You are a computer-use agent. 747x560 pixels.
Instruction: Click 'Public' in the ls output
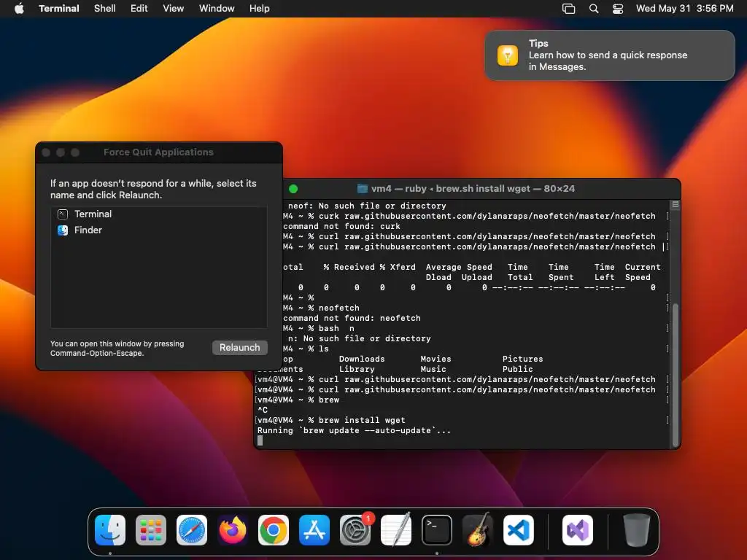click(517, 369)
